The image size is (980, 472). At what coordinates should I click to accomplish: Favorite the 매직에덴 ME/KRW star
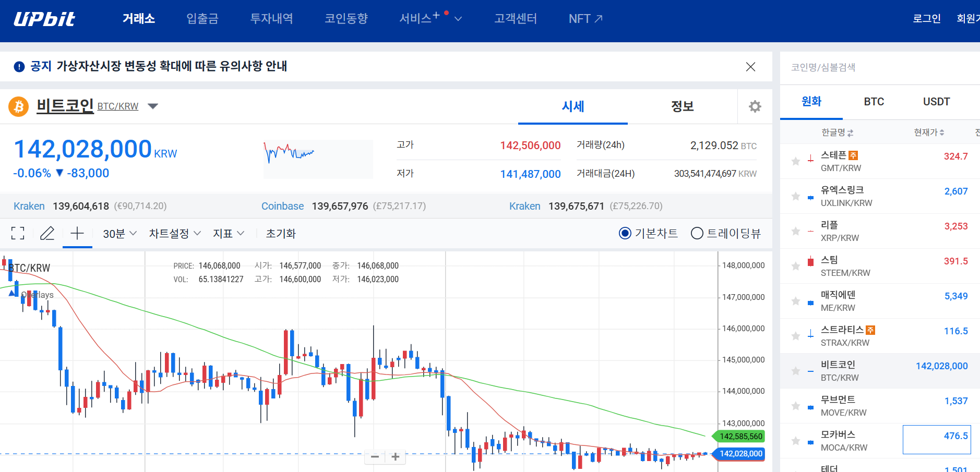tap(796, 301)
